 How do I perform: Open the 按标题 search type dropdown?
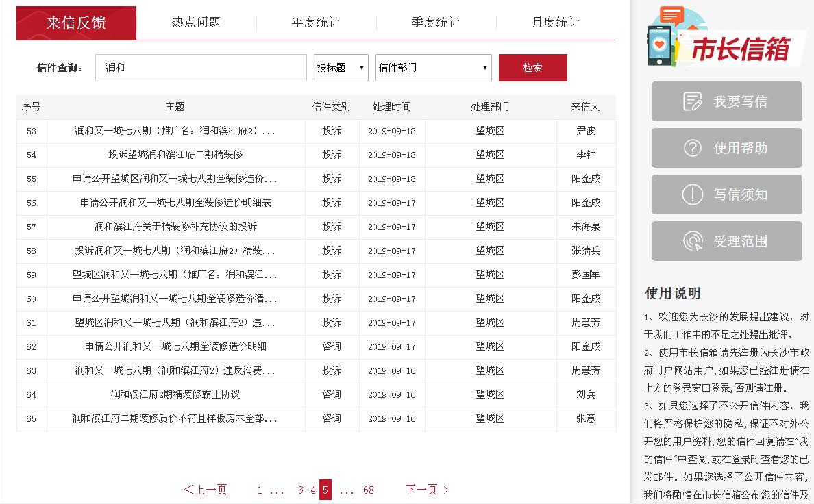[341, 67]
